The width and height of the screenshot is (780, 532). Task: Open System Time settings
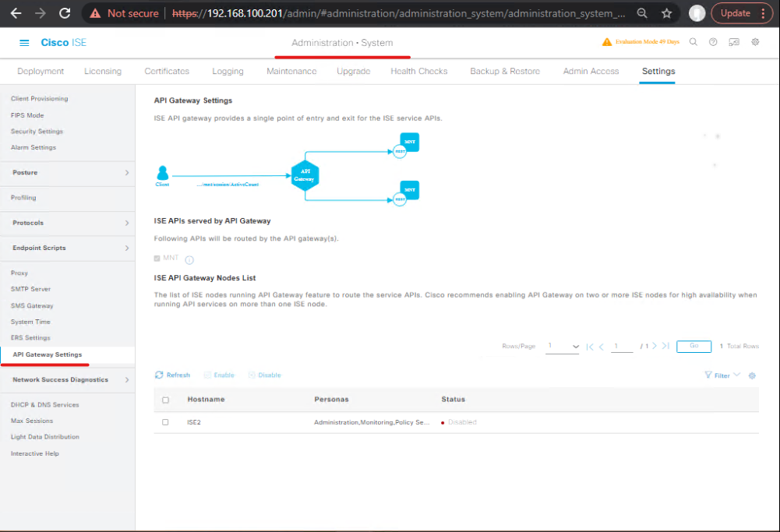pyautogui.click(x=30, y=322)
